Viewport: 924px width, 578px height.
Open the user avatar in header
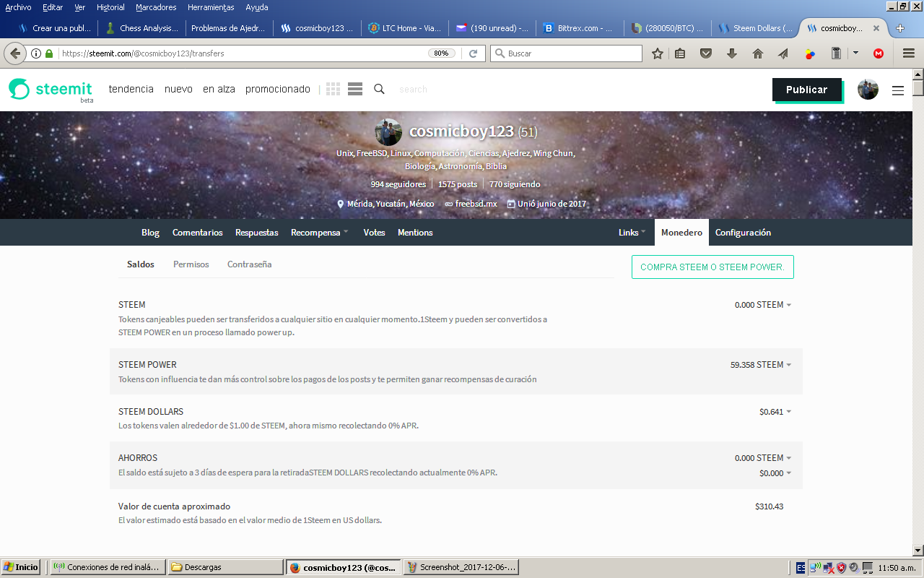[868, 90]
